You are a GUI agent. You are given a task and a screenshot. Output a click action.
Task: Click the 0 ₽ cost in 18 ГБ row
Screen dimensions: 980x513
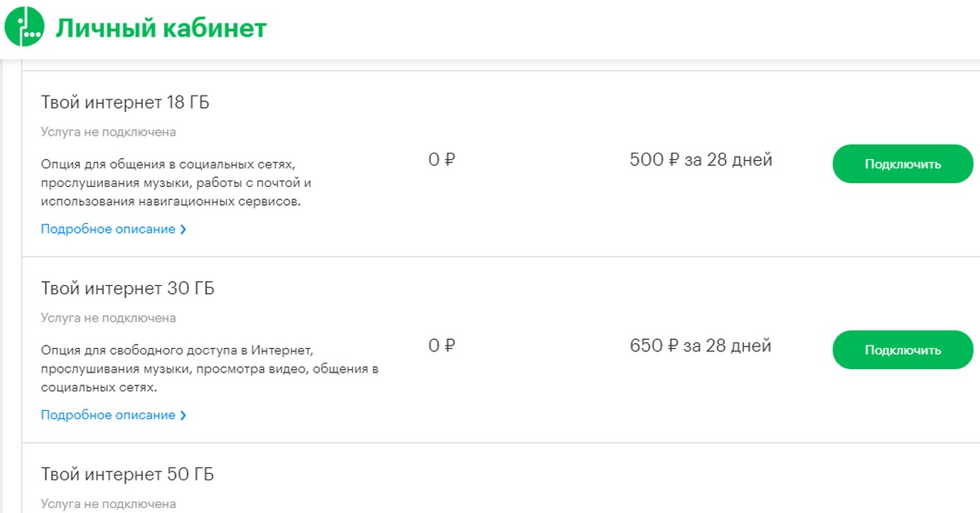[441, 160]
